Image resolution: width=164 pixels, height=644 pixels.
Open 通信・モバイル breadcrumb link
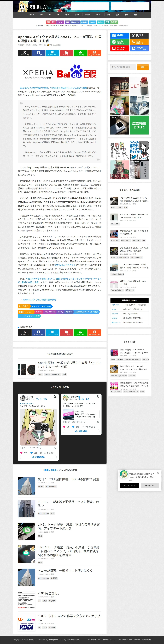[x=52, y=25]
